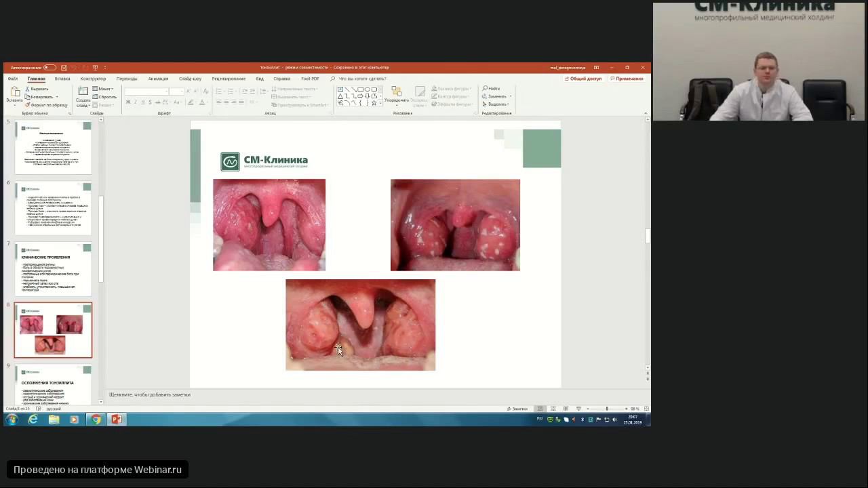Open the Insert (Вставка) ribbon tab

(x=62, y=79)
